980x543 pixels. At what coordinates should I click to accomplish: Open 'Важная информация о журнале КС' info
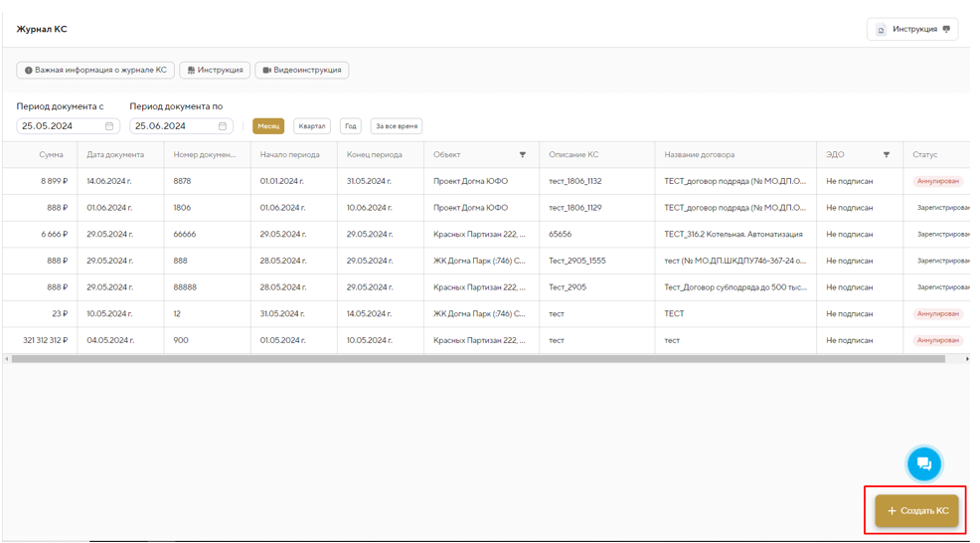pyautogui.click(x=95, y=71)
